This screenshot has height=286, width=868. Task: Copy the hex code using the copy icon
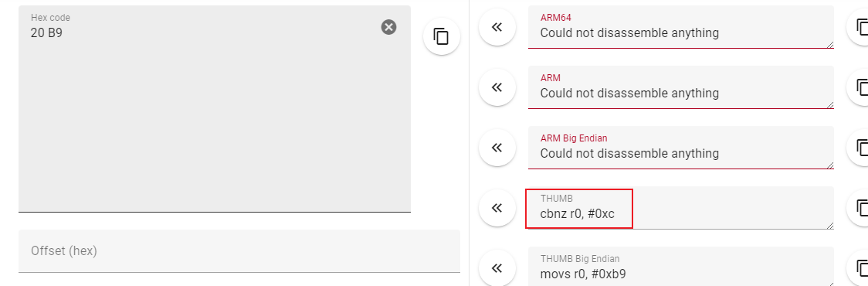(x=441, y=36)
